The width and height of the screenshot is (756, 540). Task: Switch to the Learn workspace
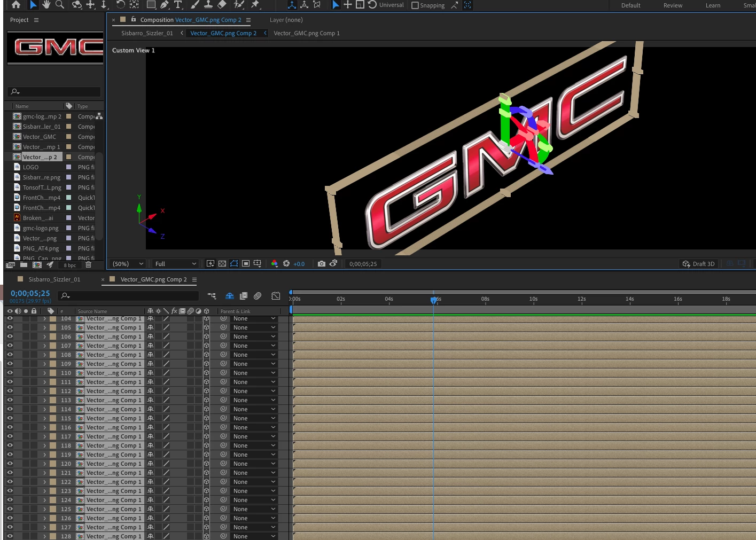tap(713, 5)
